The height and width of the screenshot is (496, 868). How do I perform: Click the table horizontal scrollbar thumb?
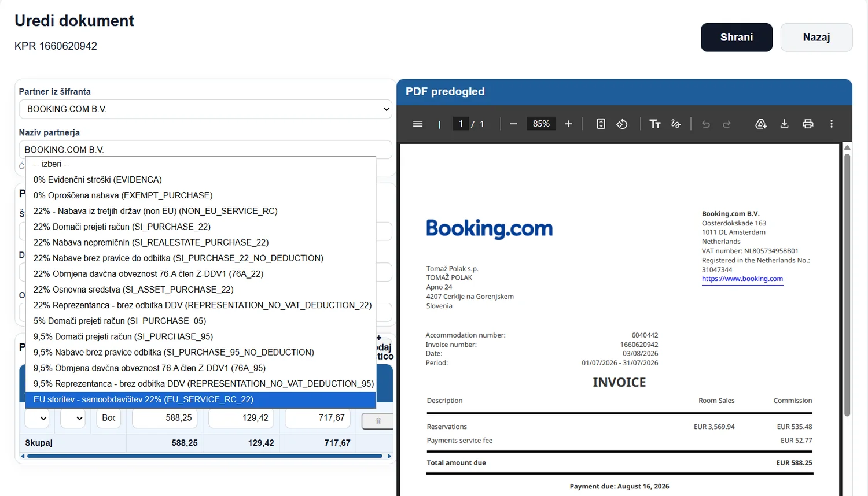(205, 456)
